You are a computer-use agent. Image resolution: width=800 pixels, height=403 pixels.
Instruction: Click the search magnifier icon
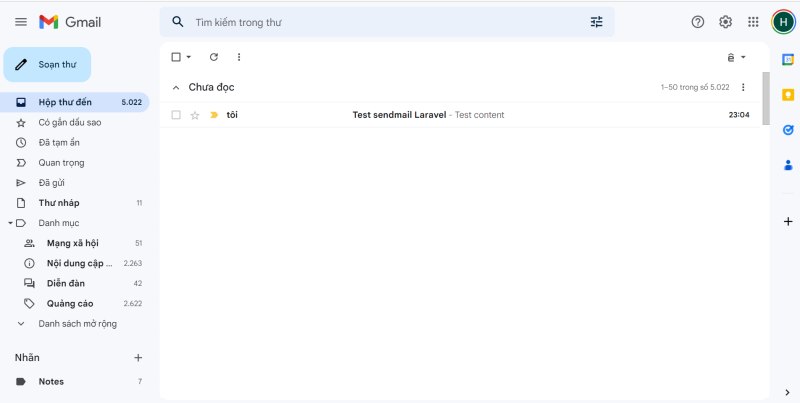pyautogui.click(x=178, y=22)
